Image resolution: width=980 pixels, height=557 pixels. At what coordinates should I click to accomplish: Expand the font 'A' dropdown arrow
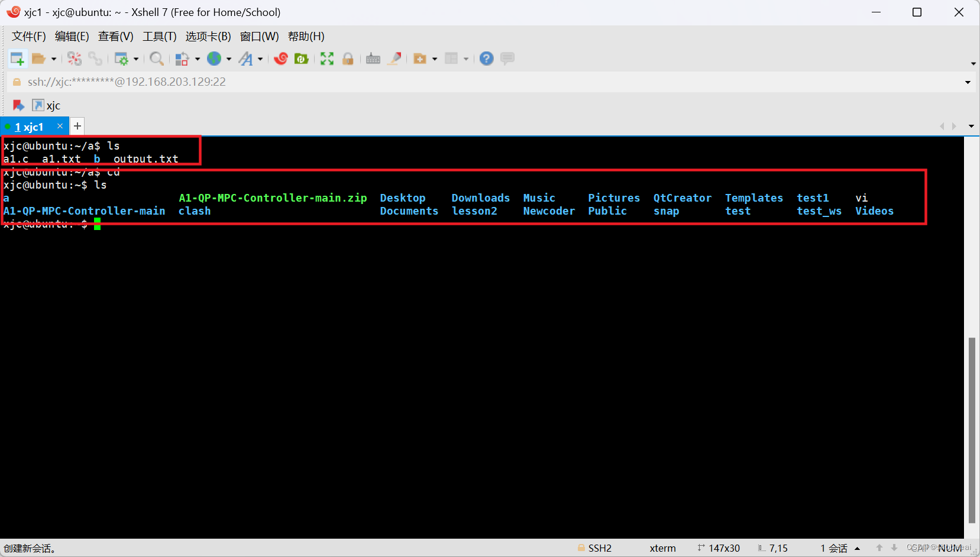260,59
